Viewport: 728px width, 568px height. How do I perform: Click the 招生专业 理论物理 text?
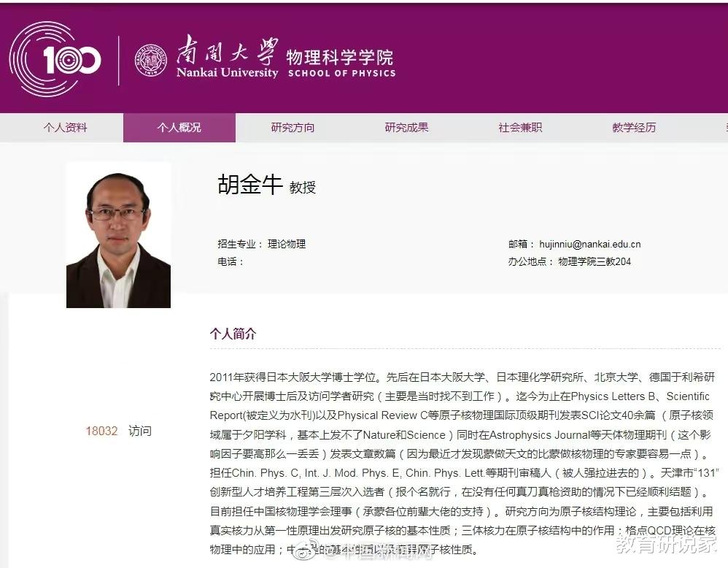pyautogui.click(x=261, y=244)
